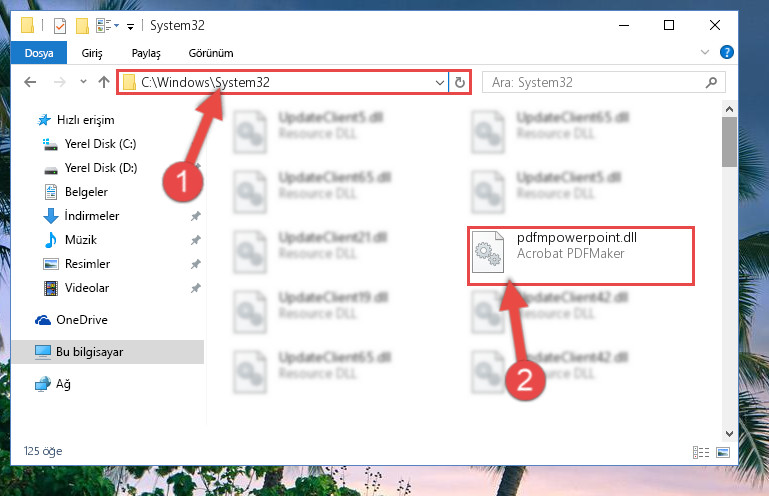Screen dimensions: 769x496
Task: Click the vertical scrollbar down arrow
Action: click(729, 434)
